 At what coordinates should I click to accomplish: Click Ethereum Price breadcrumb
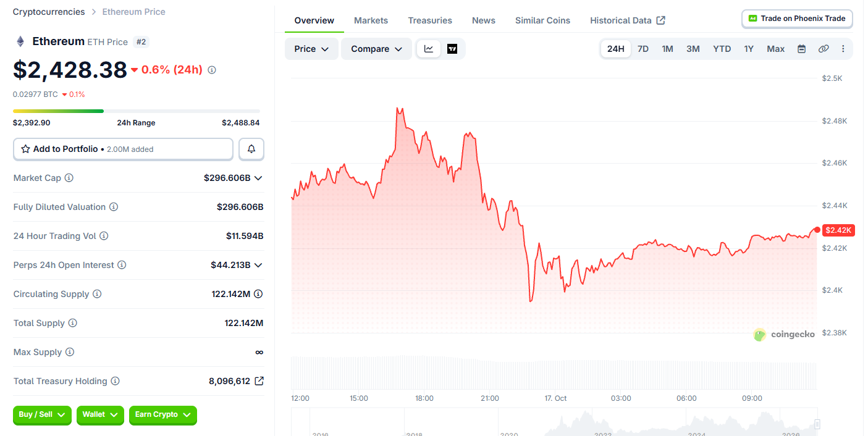[133, 12]
